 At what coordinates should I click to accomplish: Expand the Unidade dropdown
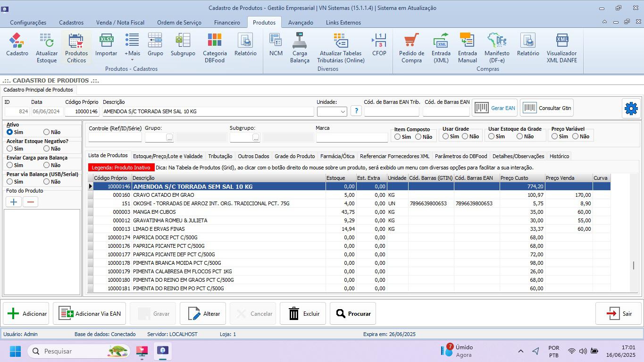343,112
